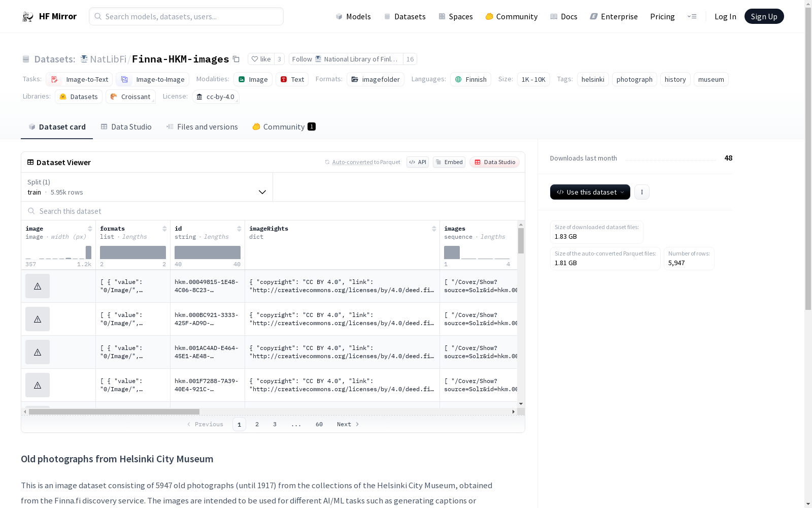812x508 pixels.
Task: Open the API button in Dataset Viewer
Action: click(x=418, y=162)
